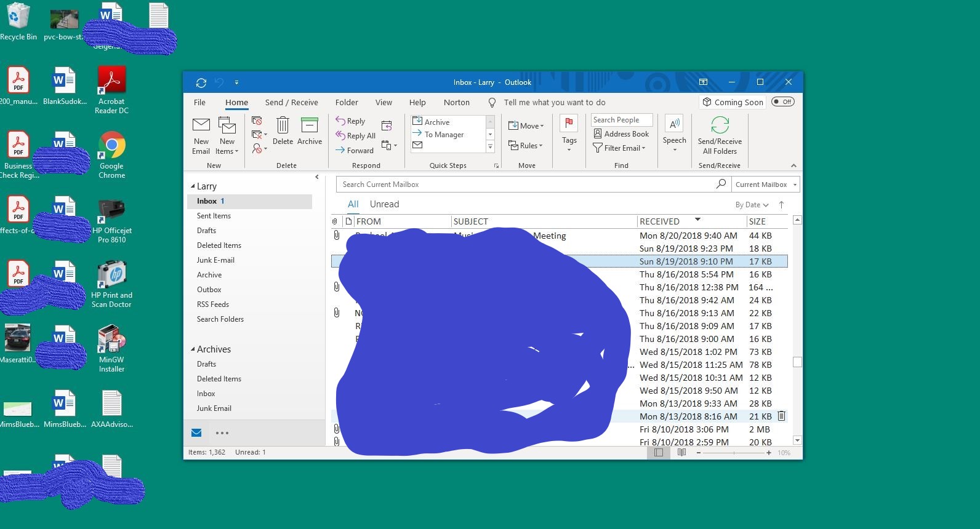Open more navigation options (three dots)
This screenshot has width=980, height=529.
[222, 433]
